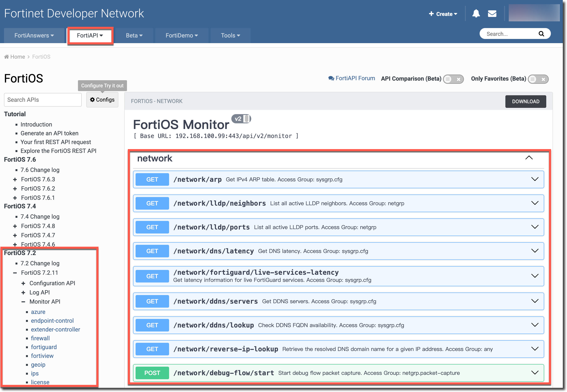
Task: Expand Log API plus icon
Action: click(x=23, y=293)
